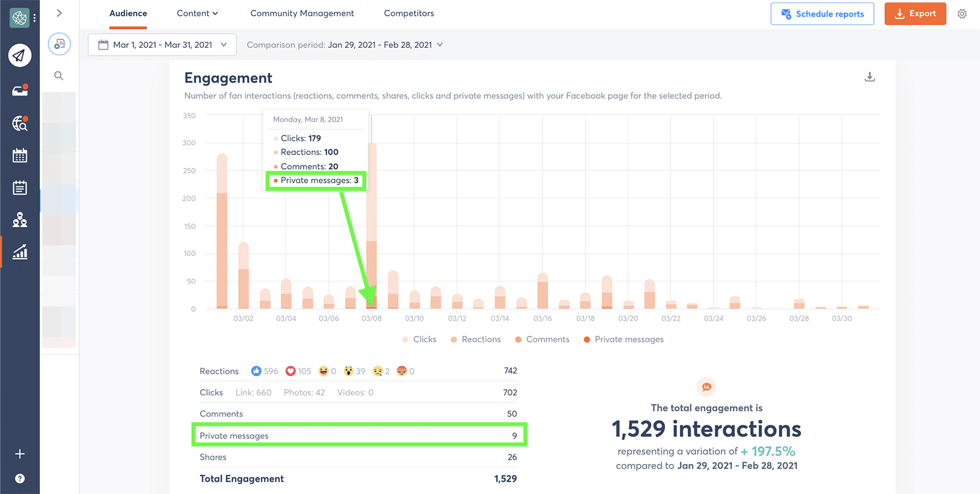980x494 pixels.
Task: Download the Engagement chart
Action: [869, 77]
